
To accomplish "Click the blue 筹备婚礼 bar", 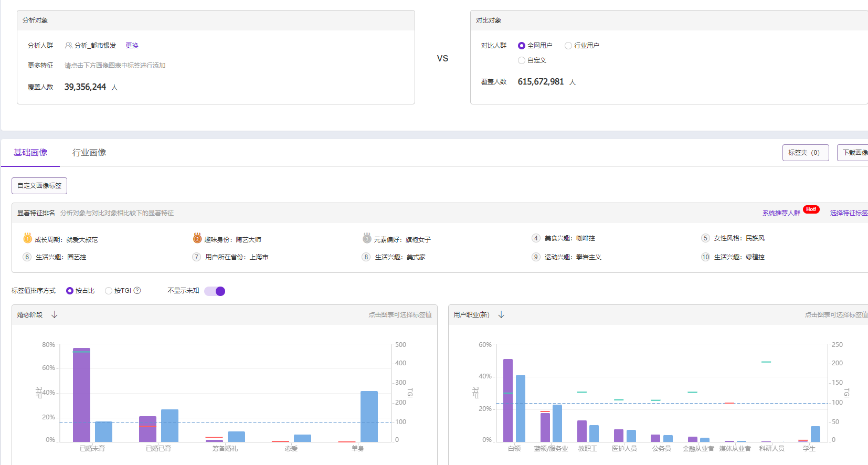I will coord(236,437).
